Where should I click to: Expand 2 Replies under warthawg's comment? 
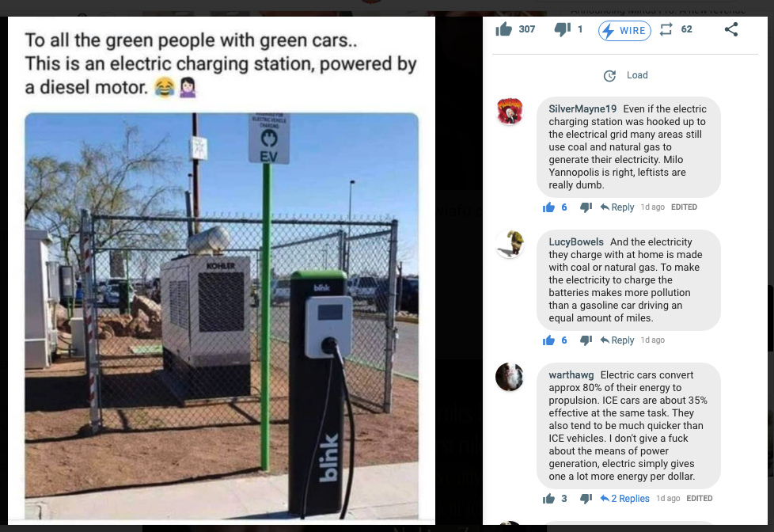pyautogui.click(x=625, y=499)
